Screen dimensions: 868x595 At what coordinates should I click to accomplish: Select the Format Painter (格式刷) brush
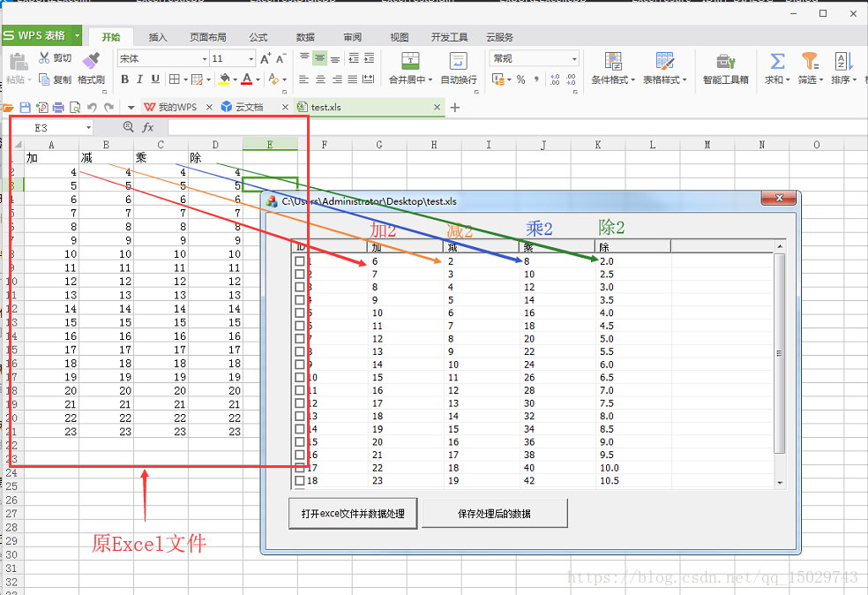tap(91, 60)
